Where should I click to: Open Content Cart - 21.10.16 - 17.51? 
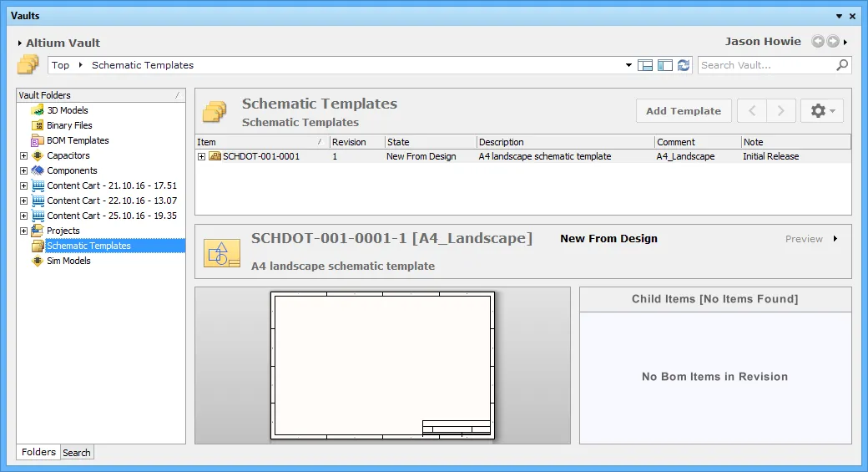click(112, 185)
